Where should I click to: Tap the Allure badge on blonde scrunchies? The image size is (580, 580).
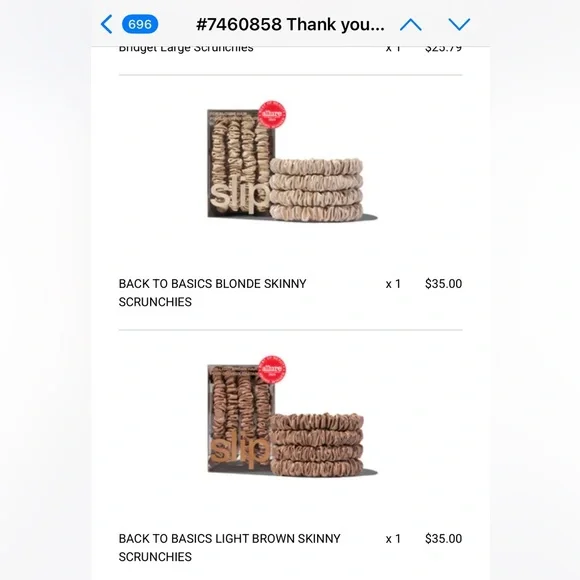(x=272, y=114)
